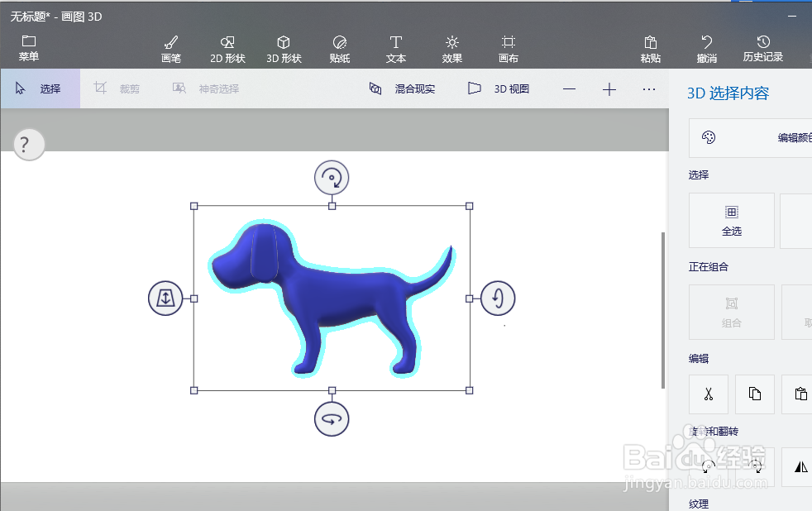This screenshot has width=812, height=511.
Task: Activate the 选择 select tool
Action: point(41,88)
